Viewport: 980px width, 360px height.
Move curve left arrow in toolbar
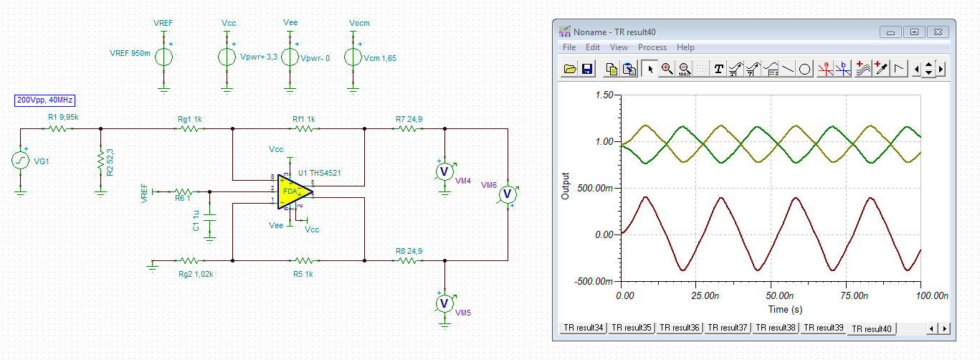(x=918, y=69)
